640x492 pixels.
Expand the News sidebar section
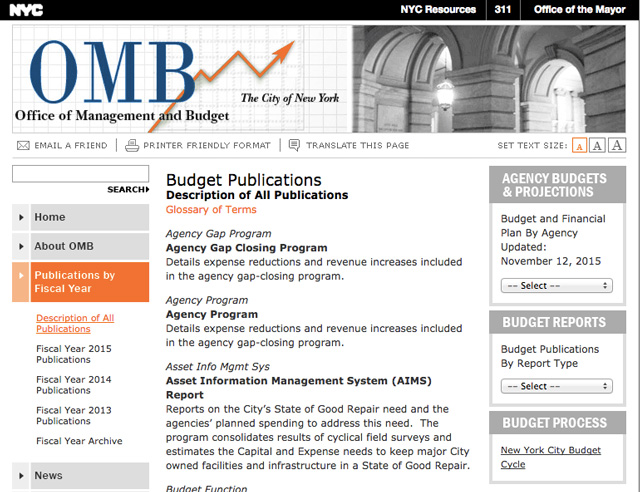80,476
